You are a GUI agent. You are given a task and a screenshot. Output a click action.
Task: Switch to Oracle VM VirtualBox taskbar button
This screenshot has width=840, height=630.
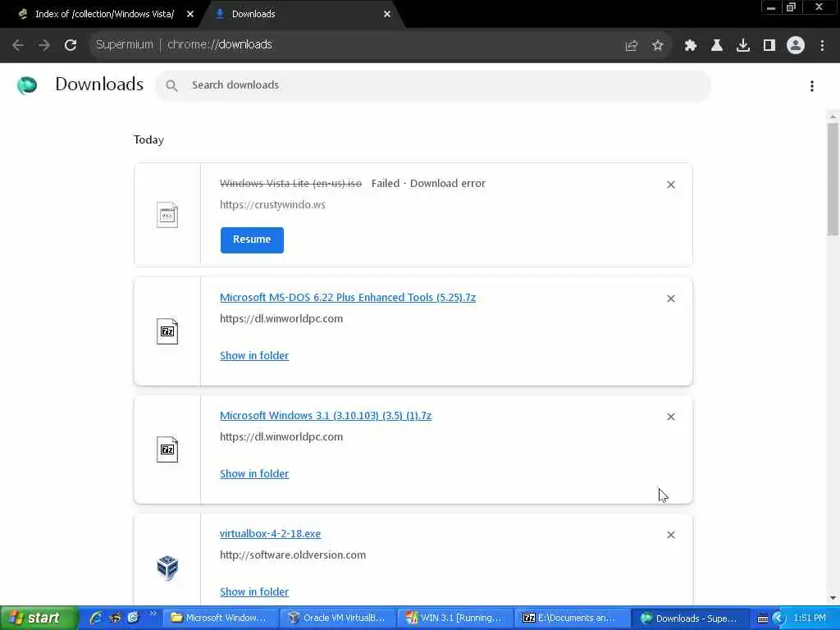pos(337,619)
